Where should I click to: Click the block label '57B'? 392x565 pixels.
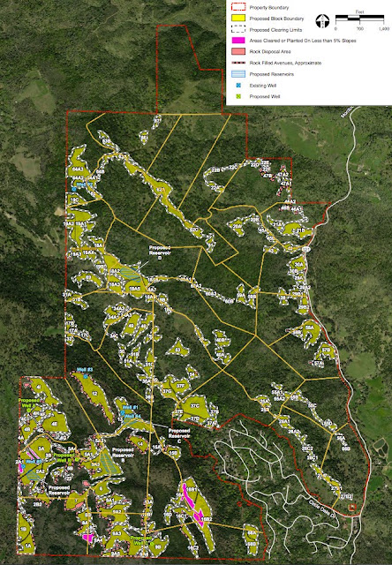coord(326,350)
